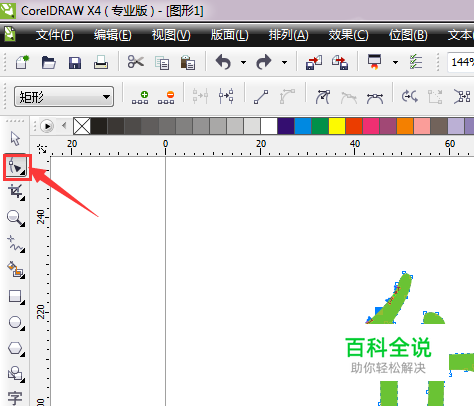Save the document with floppy icon

point(75,62)
